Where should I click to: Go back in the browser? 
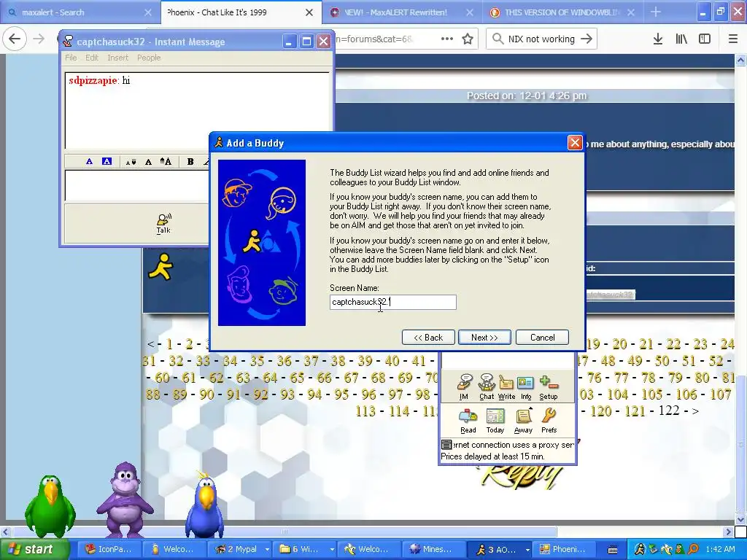(15, 39)
